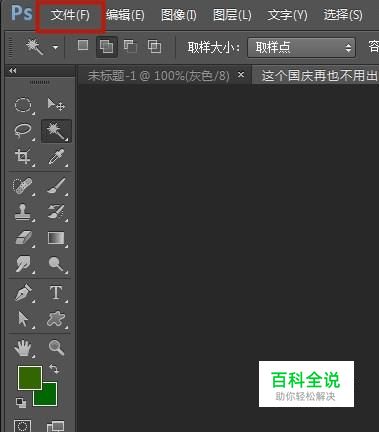Swap foreground and background colors
The height and width of the screenshot is (432, 379).
point(54,369)
